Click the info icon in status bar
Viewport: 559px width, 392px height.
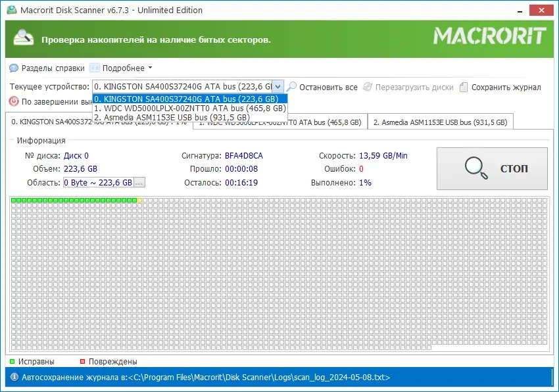[14, 377]
